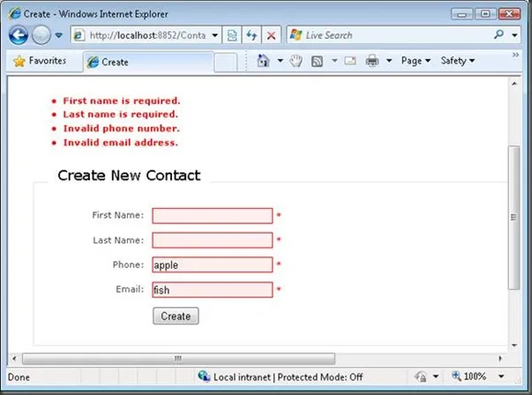Click the vertical scrollbar down arrow
The width and height of the screenshot is (532, 395).
point(514,345)
